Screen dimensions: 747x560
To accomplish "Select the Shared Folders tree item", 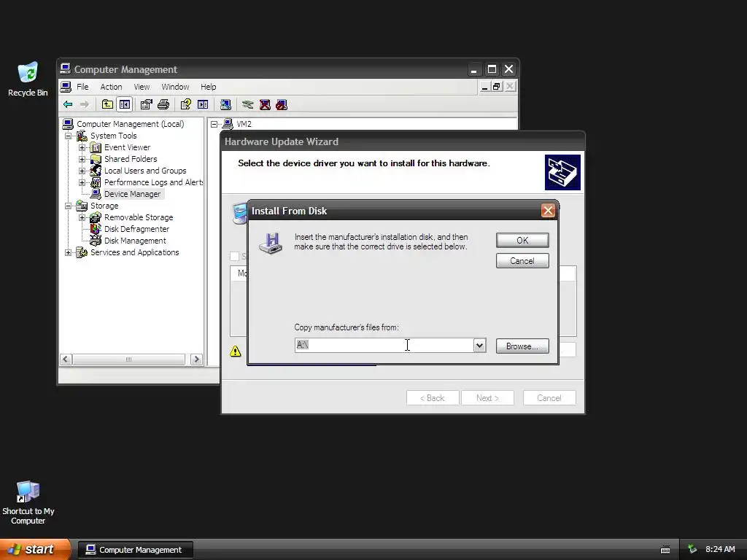I will click(131, 159).
